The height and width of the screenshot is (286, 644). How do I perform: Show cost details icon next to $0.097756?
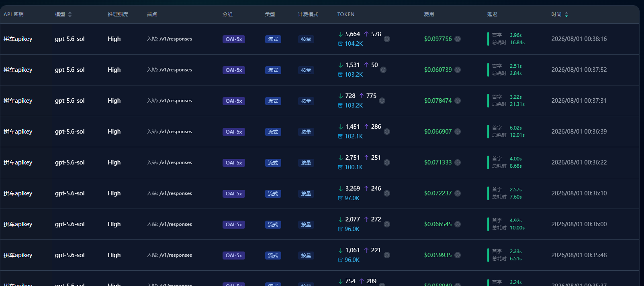tap(458, 39)
